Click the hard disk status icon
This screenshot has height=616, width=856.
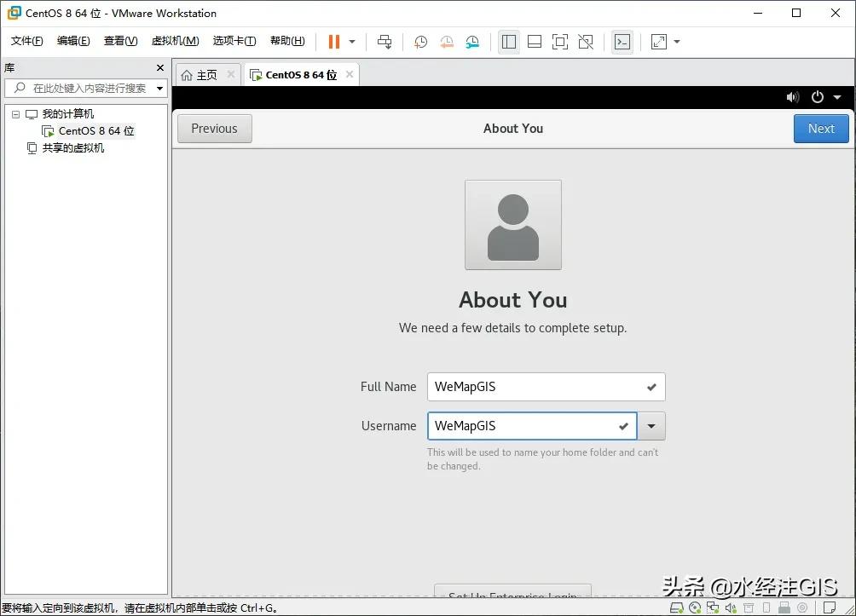tap(677, 607)
